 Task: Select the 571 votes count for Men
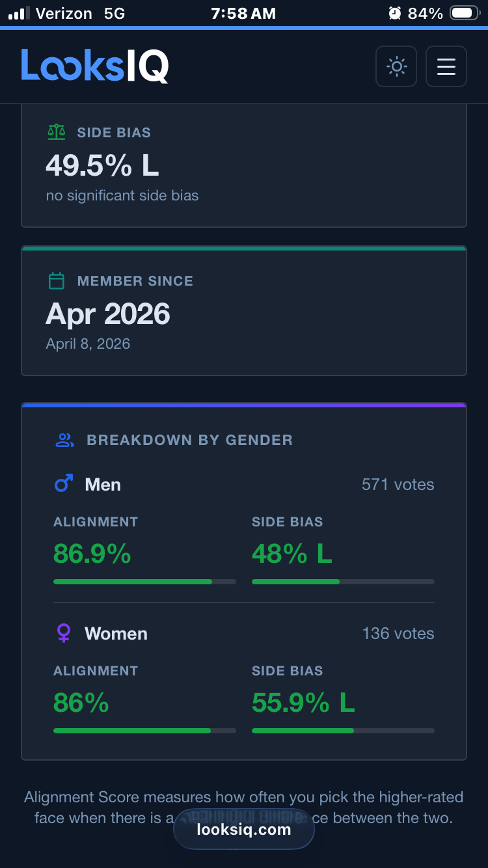tap(398, 485)
